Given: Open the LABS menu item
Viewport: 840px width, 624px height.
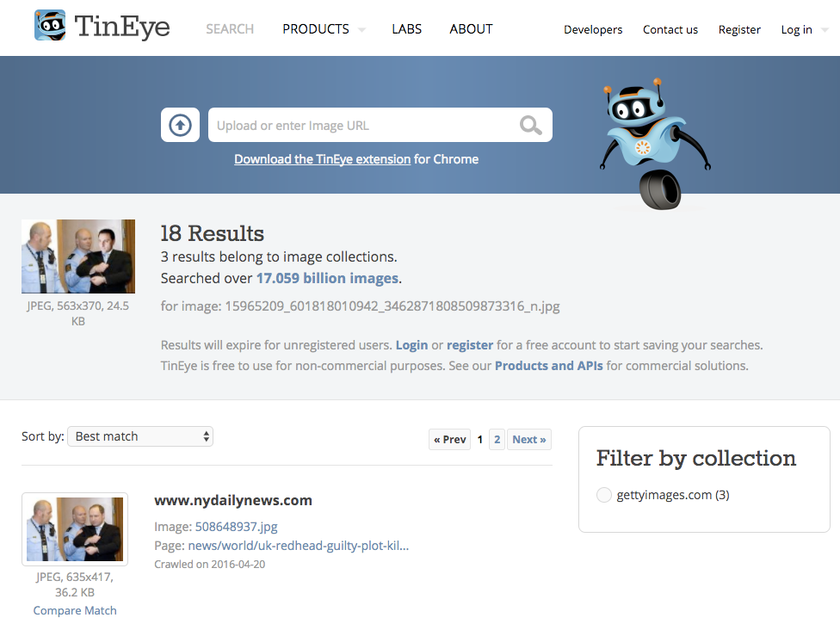Looking at the screenshot, I should pos(406,29).
